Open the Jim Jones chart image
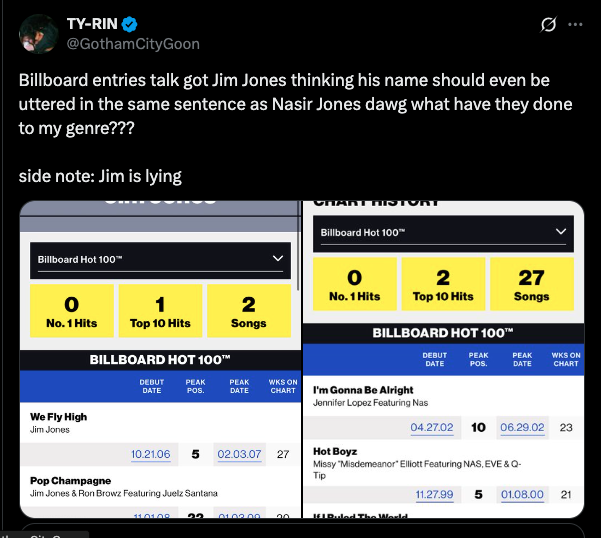Image resolution: width=601 pixels, height=538 pixels. tap(160, 359)
